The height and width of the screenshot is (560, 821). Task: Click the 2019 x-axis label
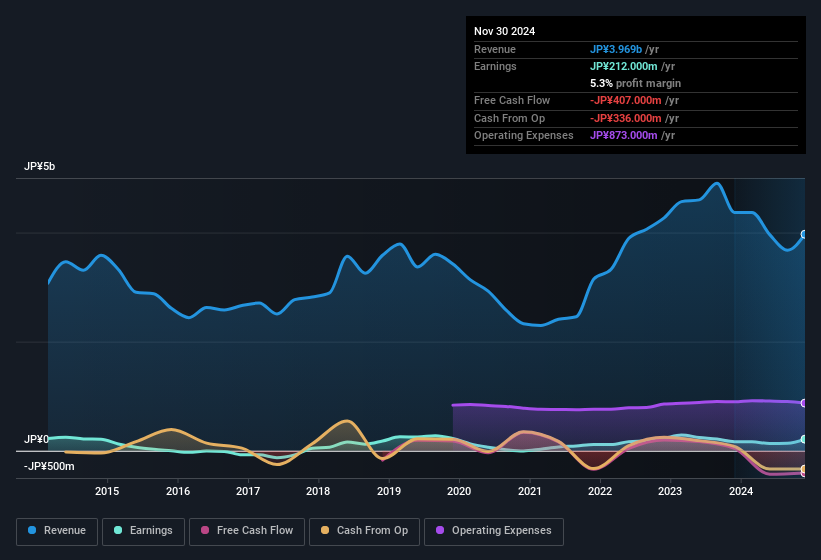coord(389,491)
